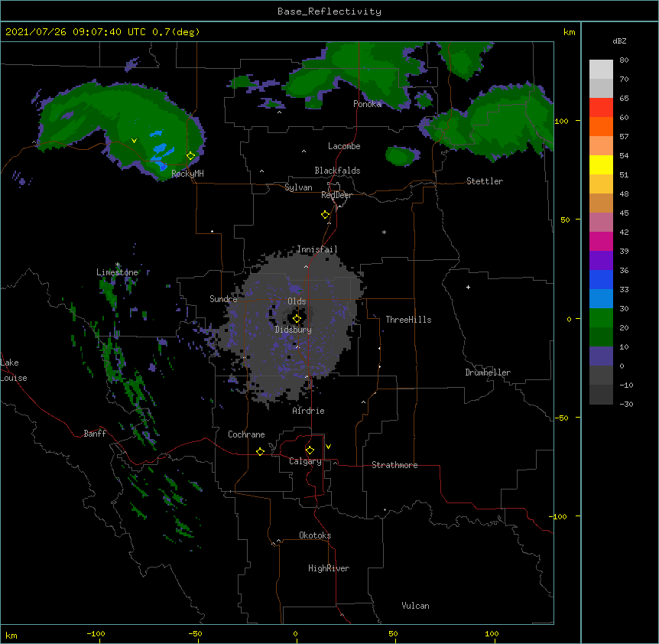Image resolution: width=659 pixels, height=644 pixels.
Task: Click the yellow diamond marker south of Red Deer
Action: coord(326,215)
